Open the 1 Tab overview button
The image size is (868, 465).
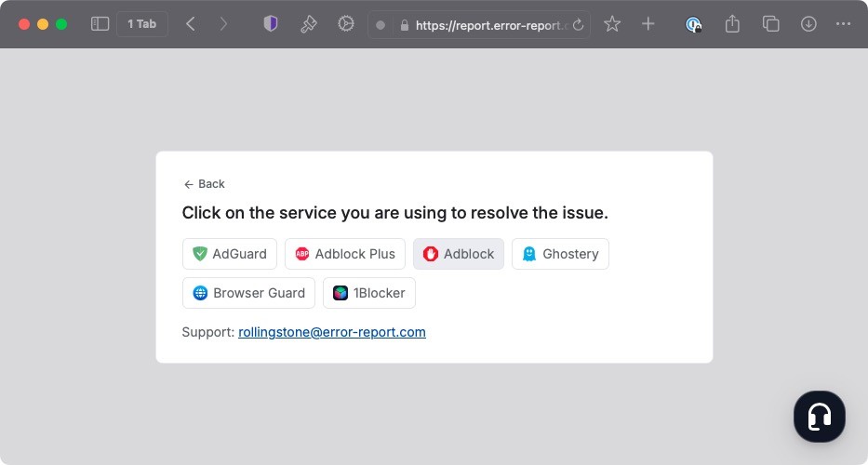(x=142, y=24)
